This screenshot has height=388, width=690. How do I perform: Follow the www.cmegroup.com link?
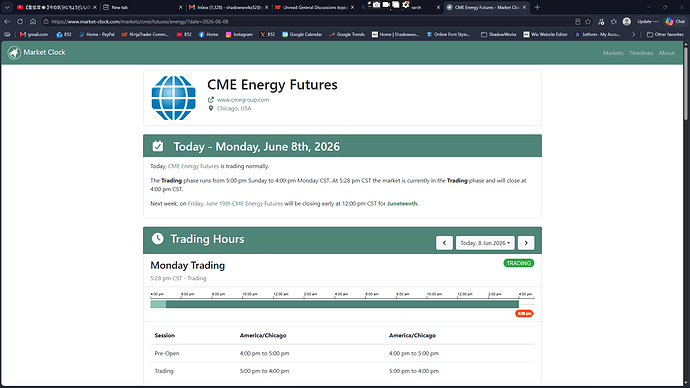242,100
